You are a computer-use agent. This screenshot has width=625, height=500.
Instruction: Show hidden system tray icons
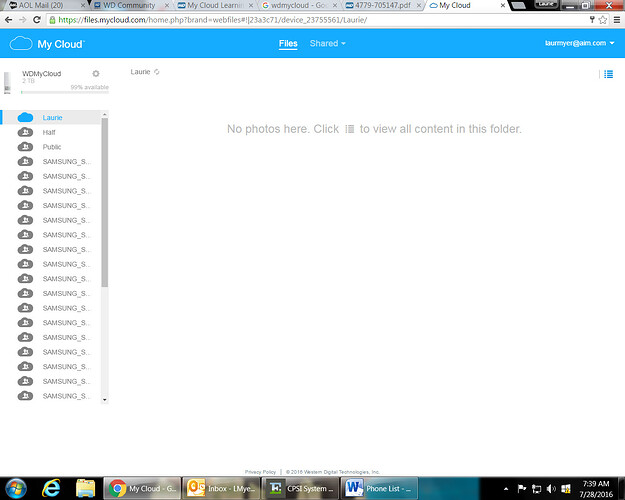point(506,489)
